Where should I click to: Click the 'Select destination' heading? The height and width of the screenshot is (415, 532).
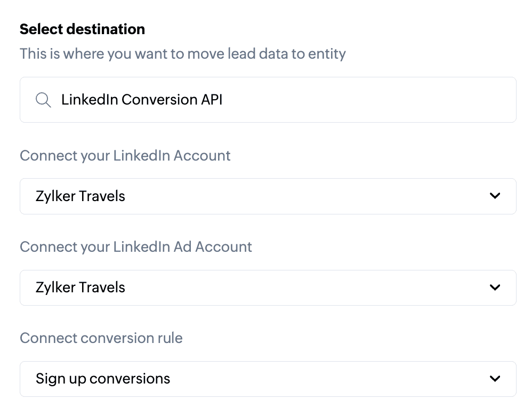82,29
